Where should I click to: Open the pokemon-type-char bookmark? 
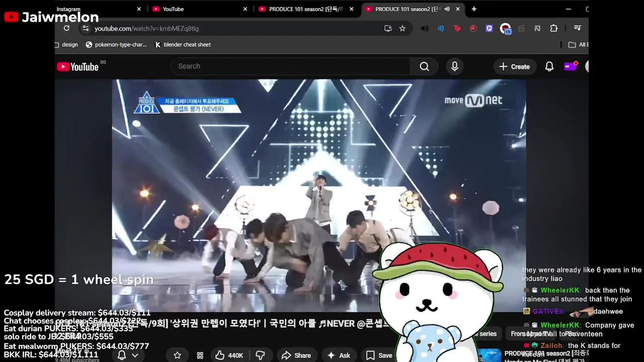[116, 45]
